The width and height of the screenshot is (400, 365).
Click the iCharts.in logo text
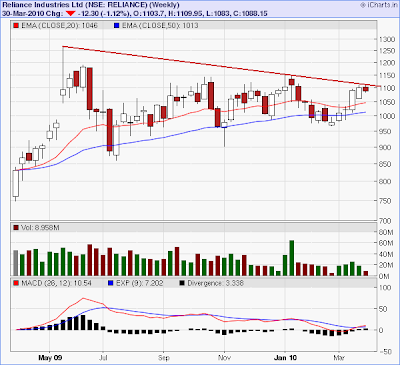[x=378, y=5]
